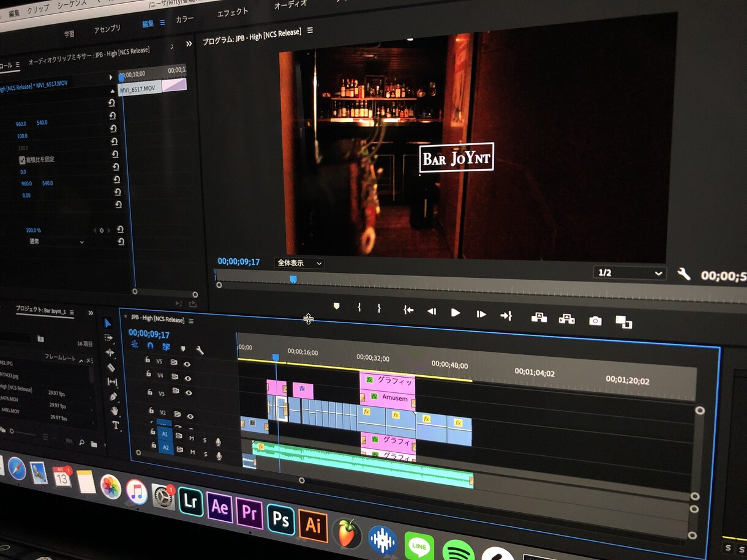Image resolution: width=747 pixels, height=560 pixels.
Task: Click the Export Frame camera icon
Action: tap(595, 320)
